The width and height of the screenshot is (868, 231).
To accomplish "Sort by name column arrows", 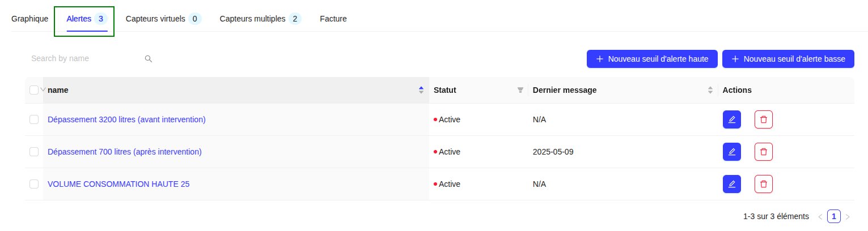I will click(x=421, y=90).
